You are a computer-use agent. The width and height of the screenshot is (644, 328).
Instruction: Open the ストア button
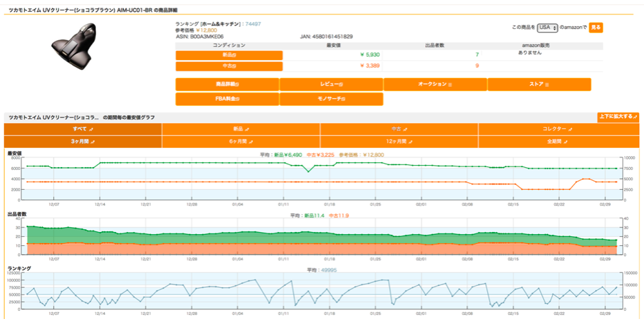click(539, 84)
